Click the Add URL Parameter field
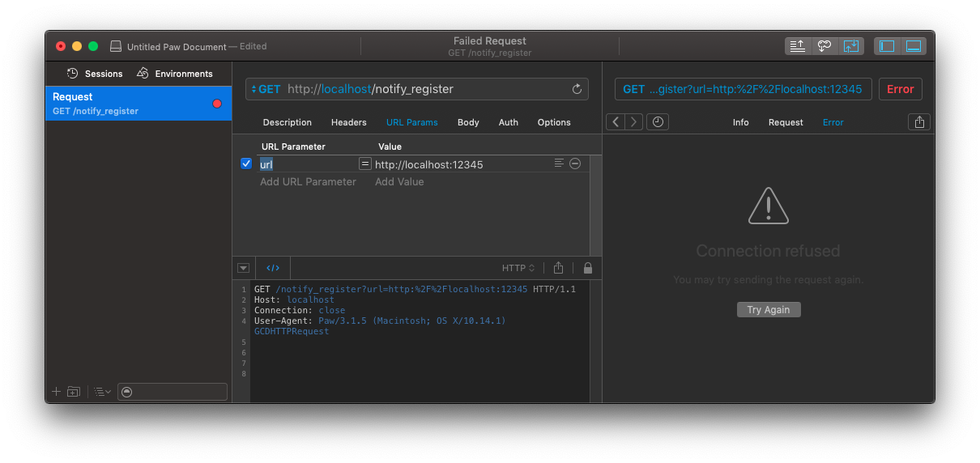Screen dimensions: 980x463 [x=308, y=182]
